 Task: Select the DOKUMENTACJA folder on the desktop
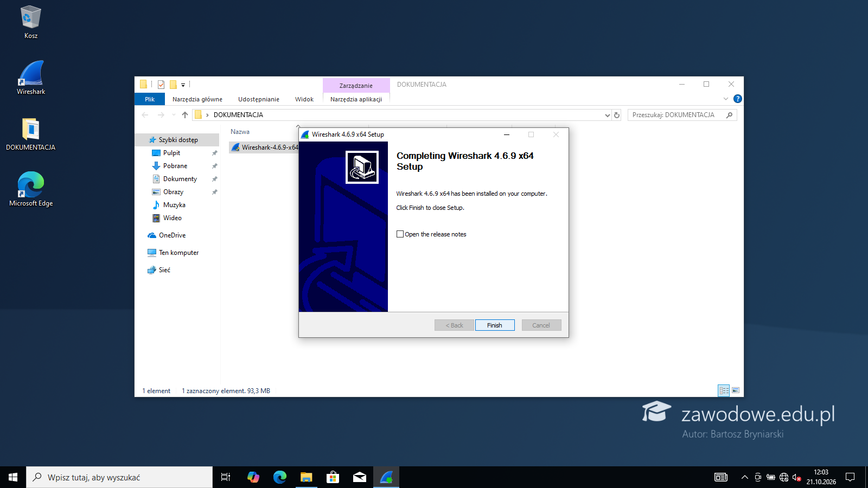pyautogui.click(x=31, y=134)
